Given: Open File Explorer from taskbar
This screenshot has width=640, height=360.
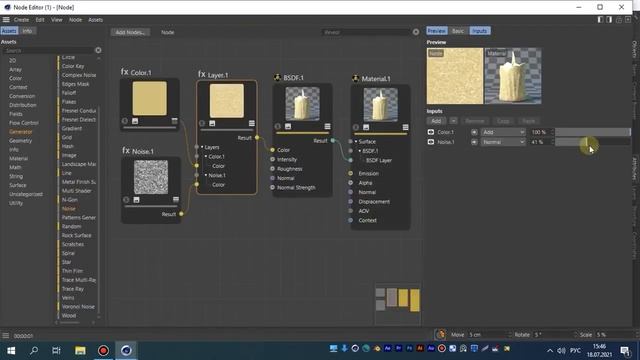Looking at the screenshot, I should (80, 350).
